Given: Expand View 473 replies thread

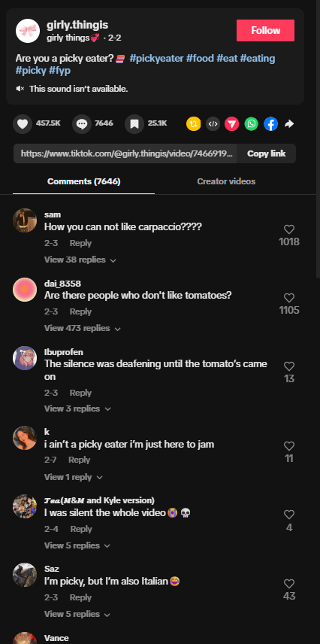Looking at the screenshot, I should click(83, 328).
